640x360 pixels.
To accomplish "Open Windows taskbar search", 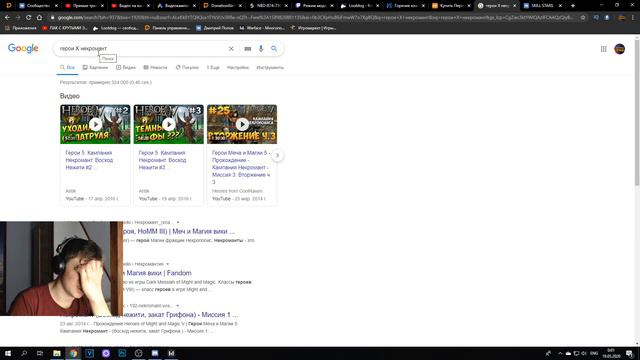I will pyautogui.click(x=24, y=353).
